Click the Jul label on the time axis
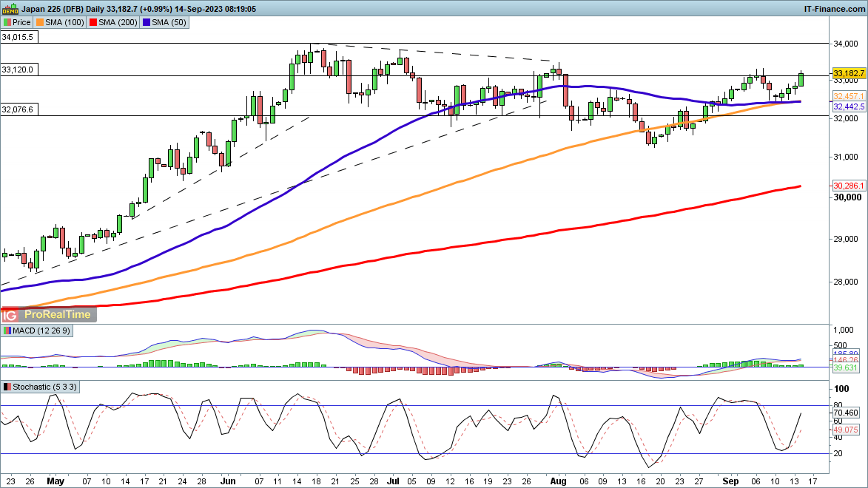 coord(392,481)
